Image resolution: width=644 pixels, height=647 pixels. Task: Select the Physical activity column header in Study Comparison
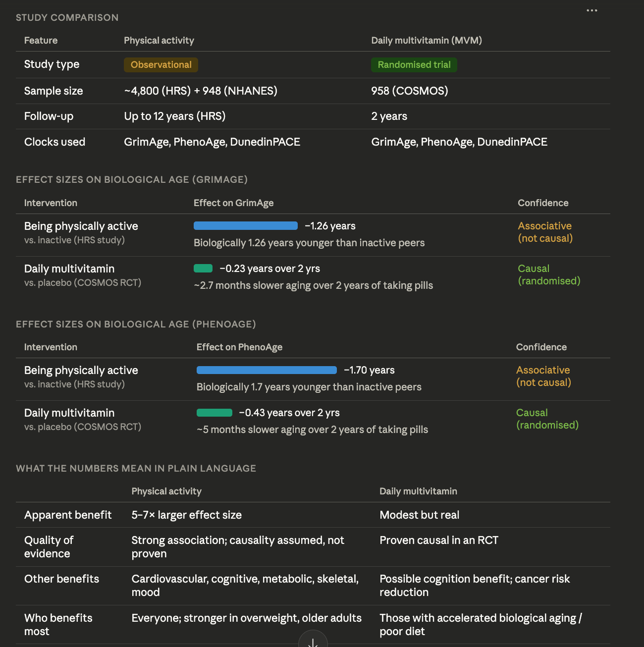159,41
